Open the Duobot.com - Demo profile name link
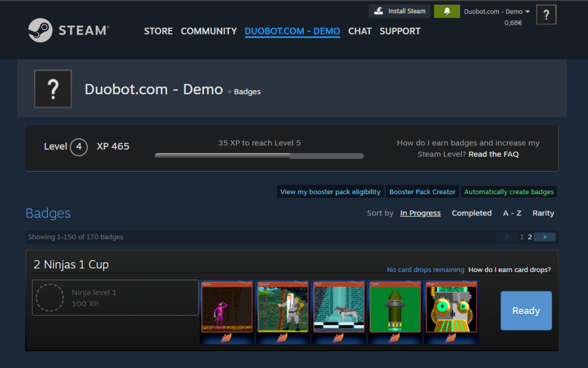This screenshot has width=588, height=368. pyautogui.click(x=154, y=89)
